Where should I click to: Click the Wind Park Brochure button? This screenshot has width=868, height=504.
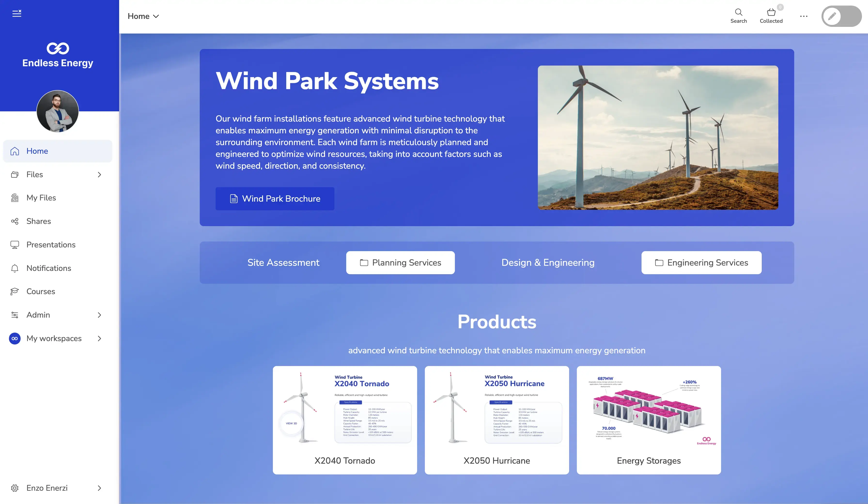275,199
